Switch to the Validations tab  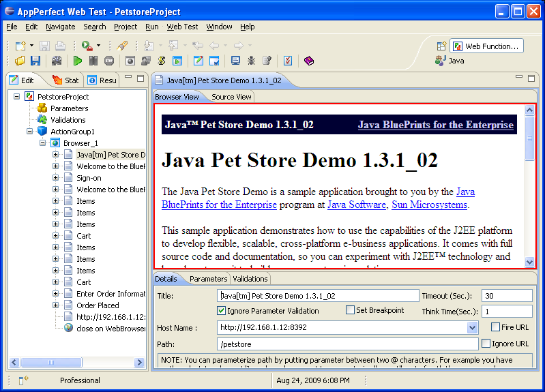pos(250,279)
